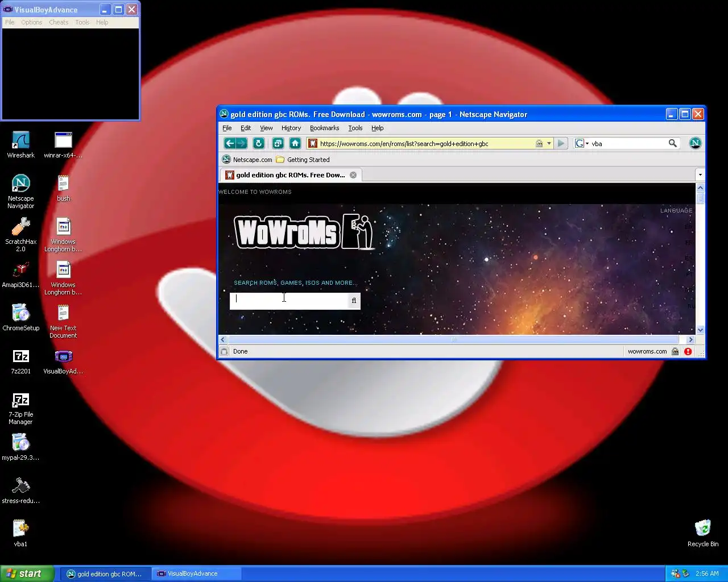The image size is (728, 582).
Task: Open the History menu in Netscape
Action: [x=291, y=128]
